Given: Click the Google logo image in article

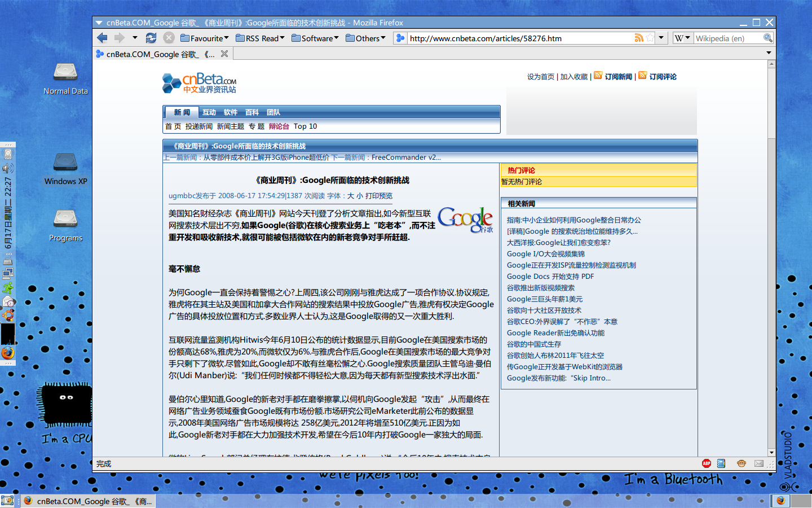Looking at the screenshot, I should coord(466,220).
